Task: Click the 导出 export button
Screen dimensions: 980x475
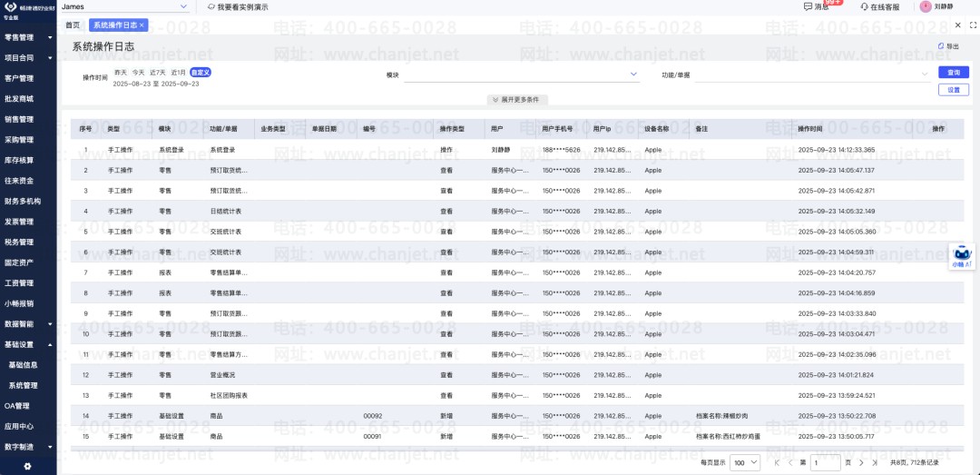Action: (949, 46)
